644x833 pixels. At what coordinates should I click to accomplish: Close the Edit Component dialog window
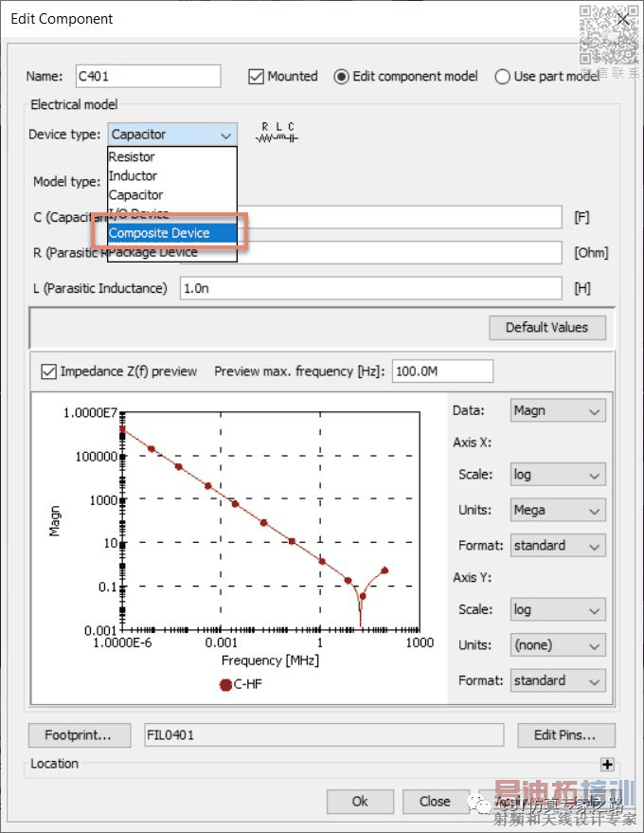coord(623,19)
